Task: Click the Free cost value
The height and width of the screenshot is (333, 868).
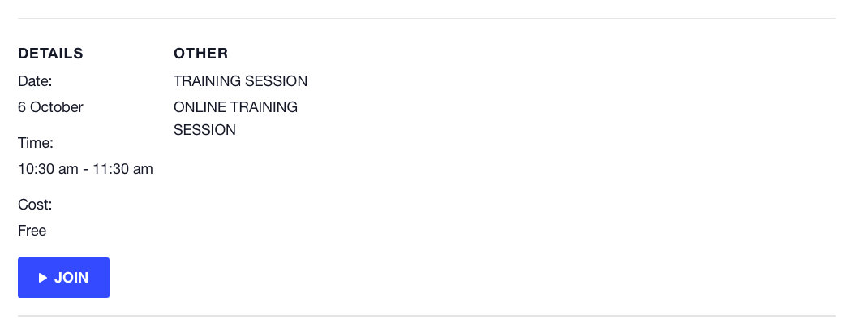Action: [x=32, y=231]
